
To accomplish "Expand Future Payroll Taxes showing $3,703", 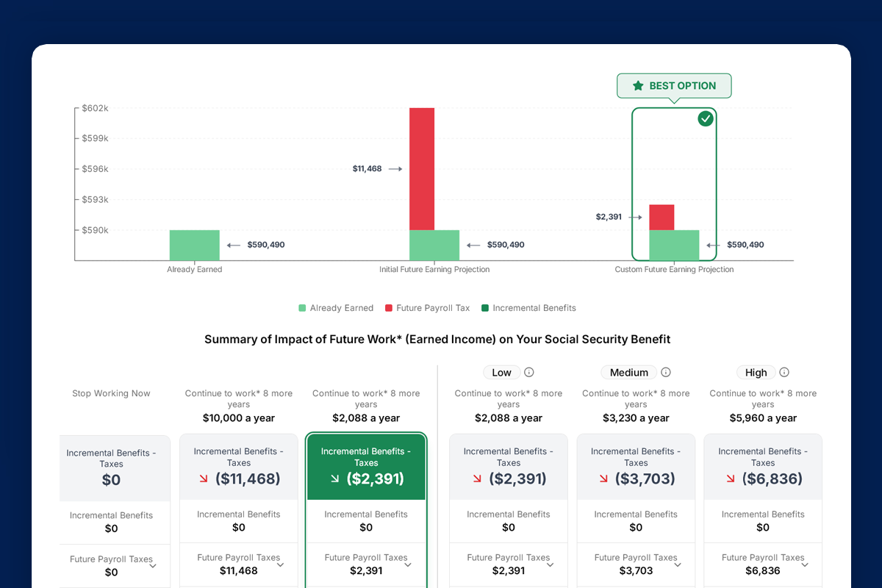I will (x=678, y=565).
